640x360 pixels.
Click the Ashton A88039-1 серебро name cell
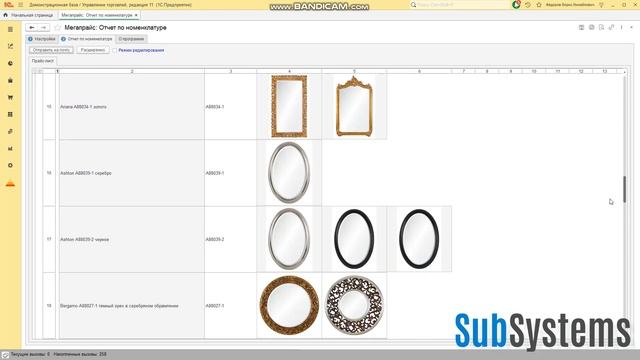[x=132, y=173]
